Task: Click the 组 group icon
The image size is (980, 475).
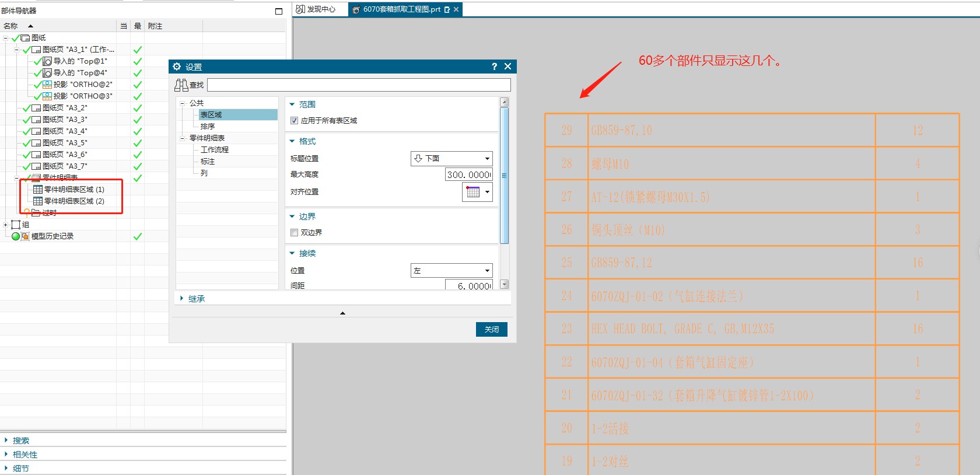Action: [x=16, y=225]
